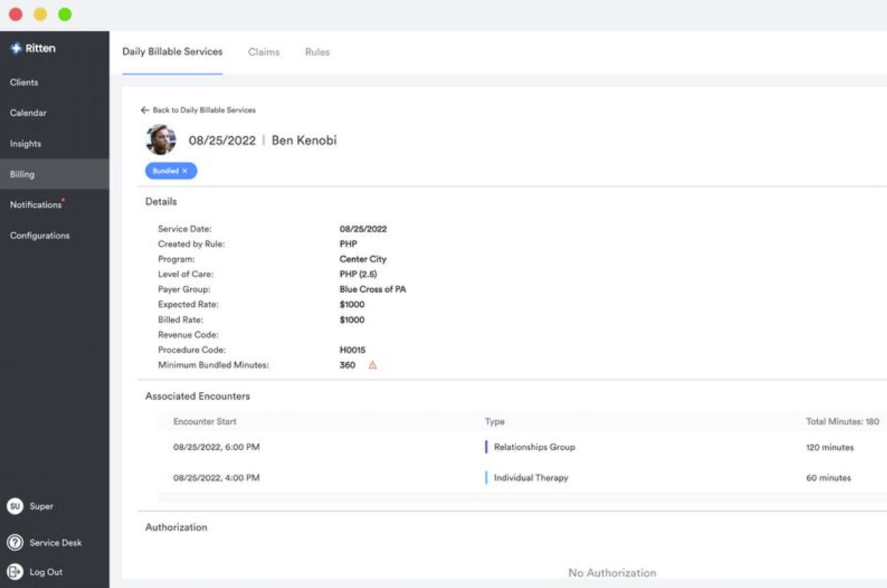The height and width of the screenshot is (588, 887).
Task: Navigate to Clients in the sidebar
Action: point(24,82)
